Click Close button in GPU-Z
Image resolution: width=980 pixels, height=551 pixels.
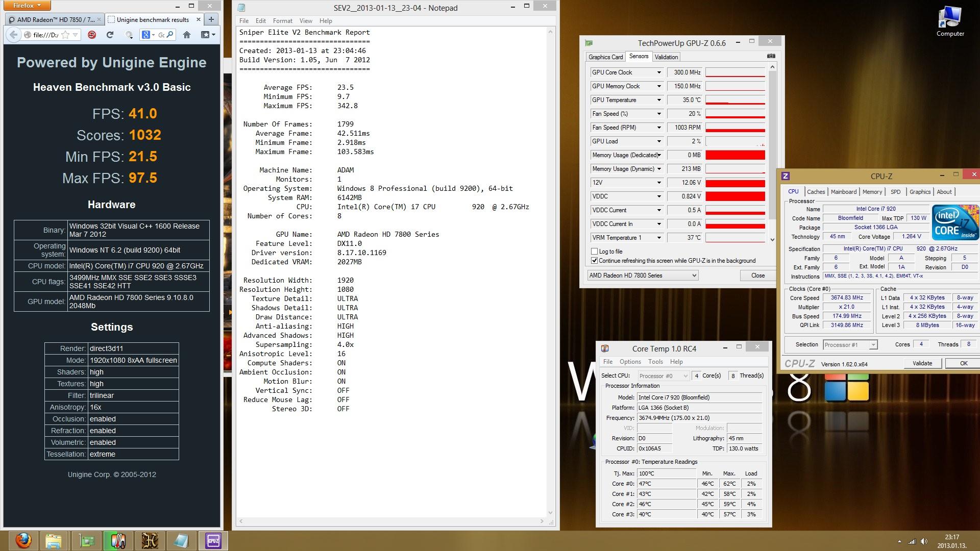[x=757, y=275]
